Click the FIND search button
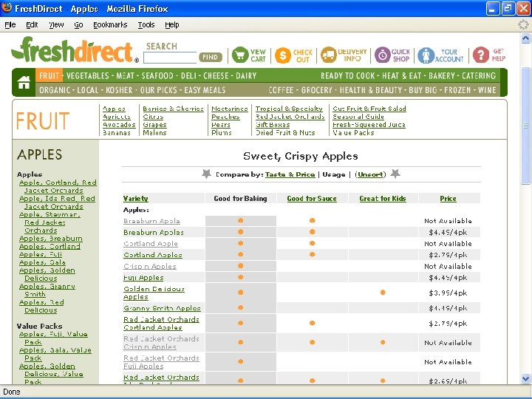Screen dimensions: 532x399 click(x=211, y=58)
